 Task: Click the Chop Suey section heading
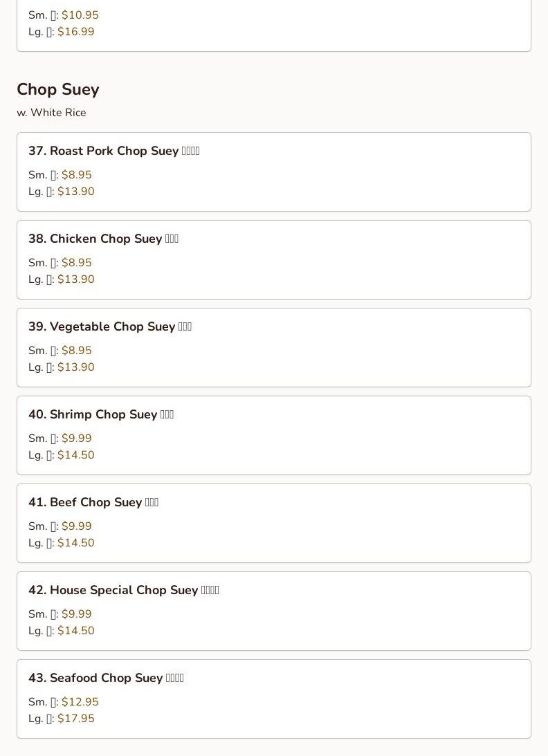tap(58, 90)
